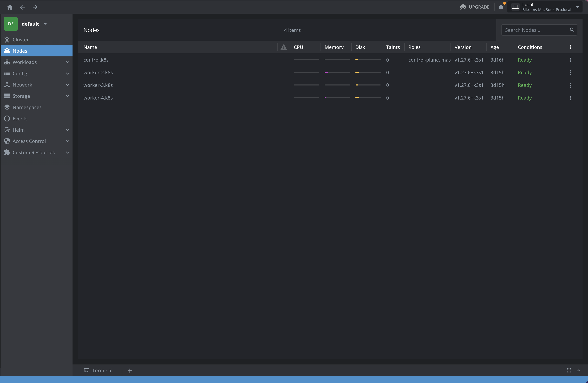Click the home icon in the top bar
This screenshot has width=588, height=383.
click(10, 7)
